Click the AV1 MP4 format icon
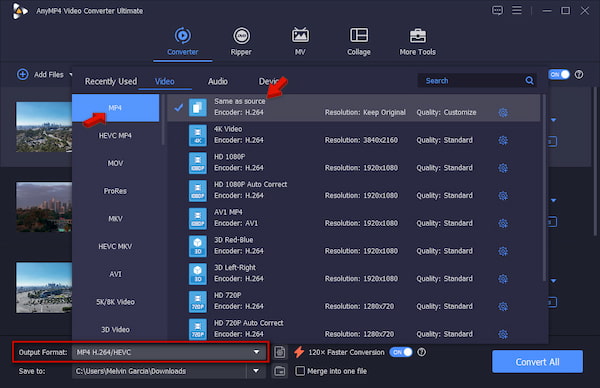Image resolution: width=600 pixels, height=388 pixels. pyautogui.click(x=197, y=218)
